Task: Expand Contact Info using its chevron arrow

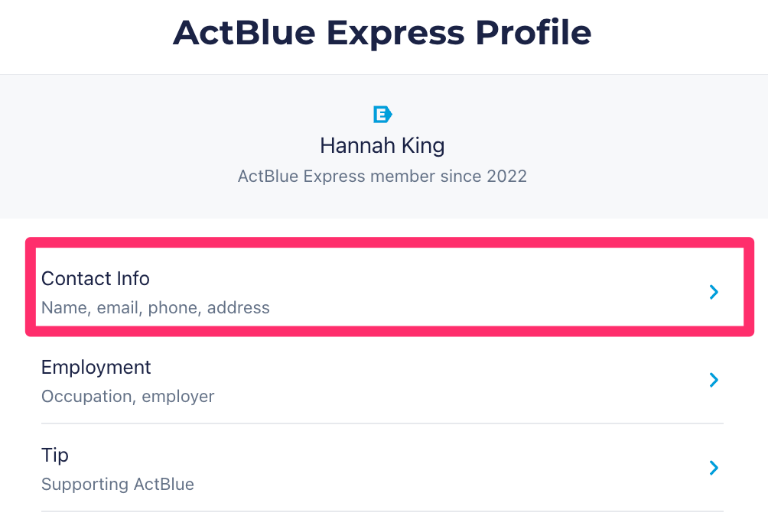Action: [x=714, y=292]
